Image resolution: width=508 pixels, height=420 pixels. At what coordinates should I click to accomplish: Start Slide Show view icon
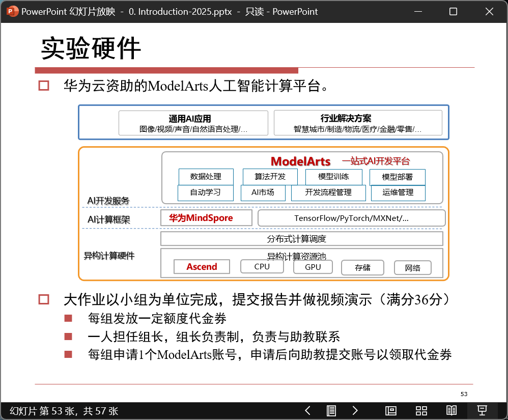coord(482,411)
